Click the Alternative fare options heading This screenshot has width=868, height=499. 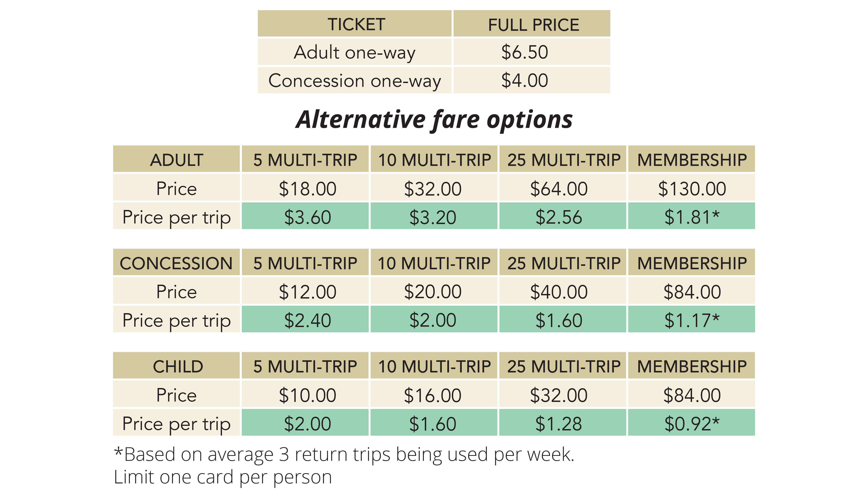434,120
